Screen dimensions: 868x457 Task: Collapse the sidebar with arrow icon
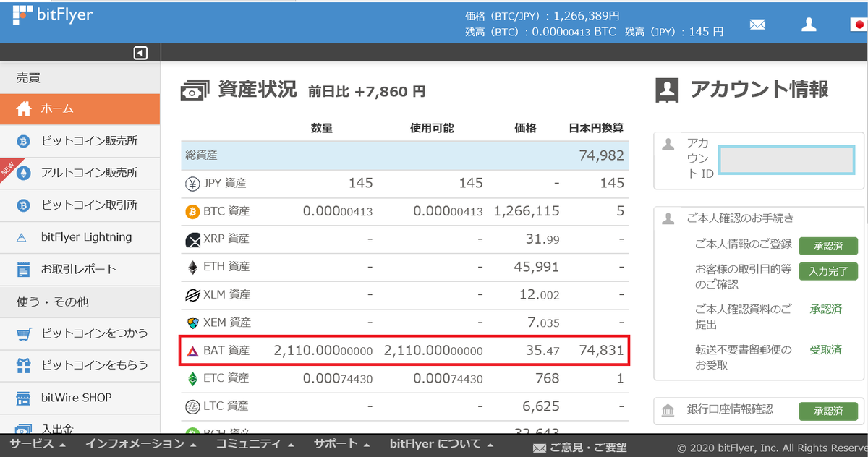pos(140,53)
